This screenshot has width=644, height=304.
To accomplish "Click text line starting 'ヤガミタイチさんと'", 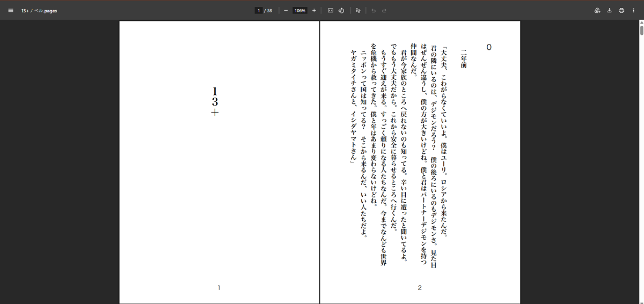I will pyautogui.click(x=353, y=106).
